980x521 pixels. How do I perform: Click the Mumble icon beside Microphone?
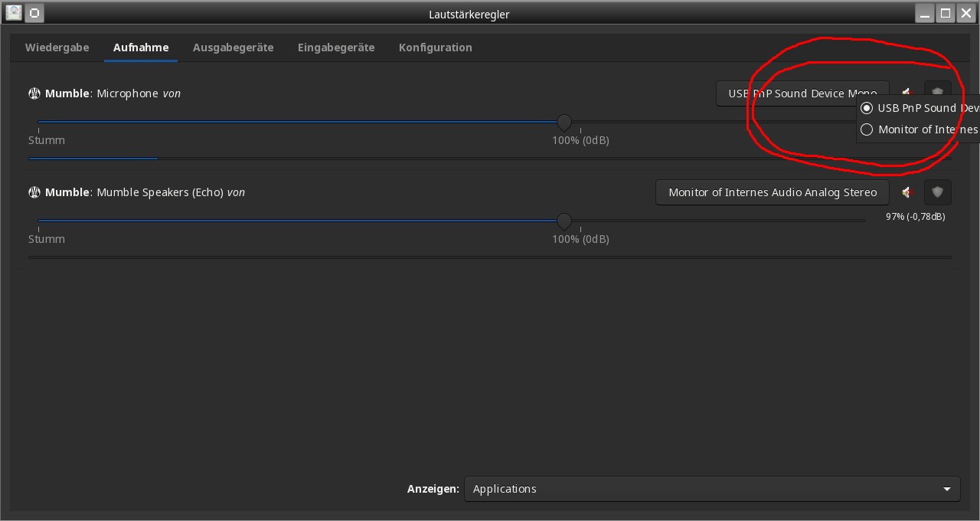click(34, 93)
